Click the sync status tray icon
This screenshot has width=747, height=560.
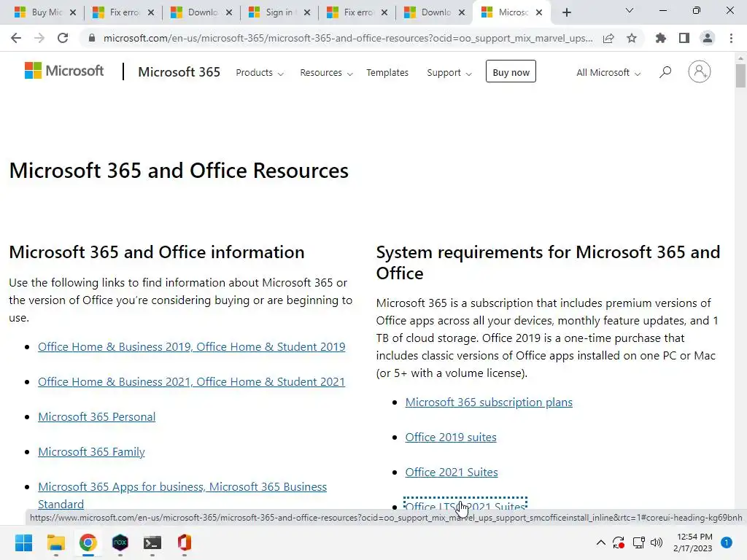(619, 542)
